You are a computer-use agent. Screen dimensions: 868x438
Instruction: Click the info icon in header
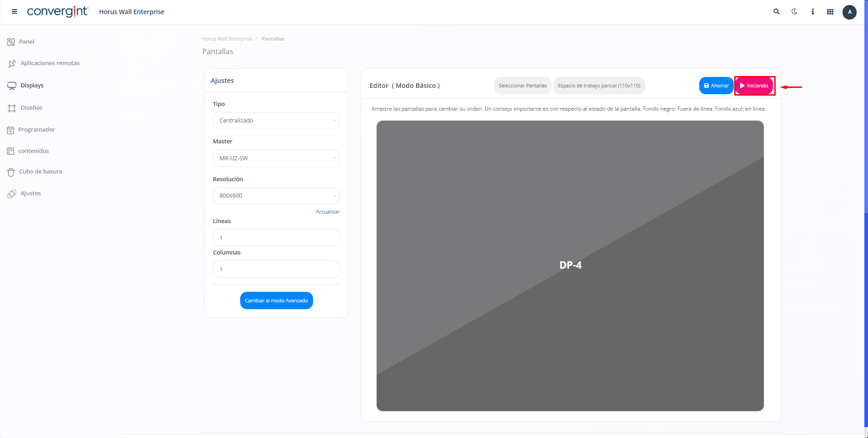[812, 12]
